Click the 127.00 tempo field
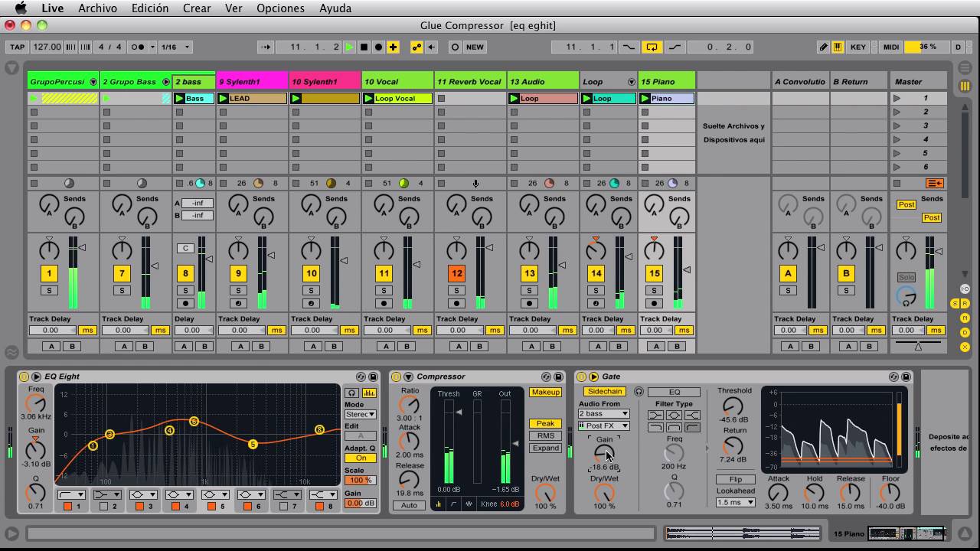Viewport: 980px width, 551px height. [x=47, y=47]
